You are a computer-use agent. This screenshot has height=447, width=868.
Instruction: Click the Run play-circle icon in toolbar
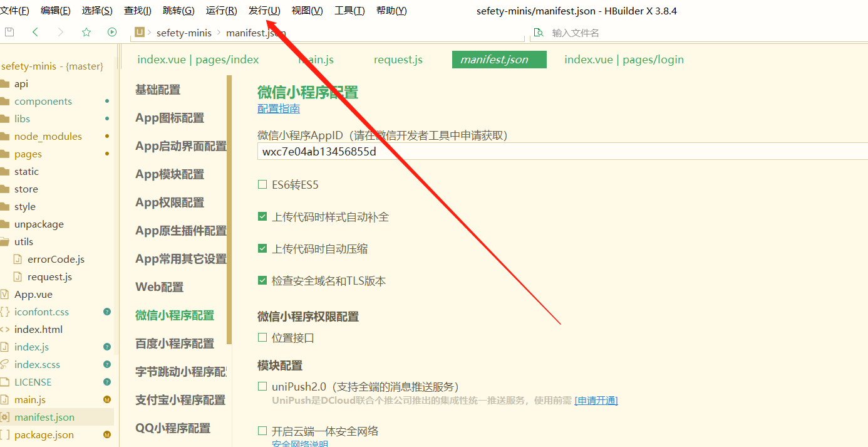pos(112,32)
